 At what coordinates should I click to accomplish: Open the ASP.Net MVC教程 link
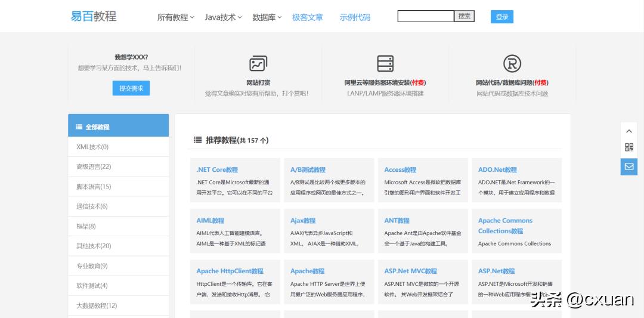(411, 271)
